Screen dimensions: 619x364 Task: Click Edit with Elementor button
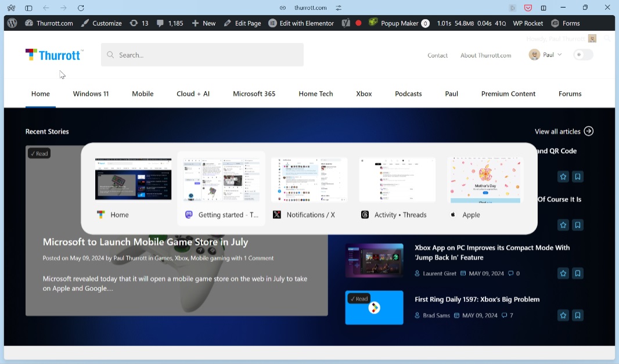(x=301, y=23)
